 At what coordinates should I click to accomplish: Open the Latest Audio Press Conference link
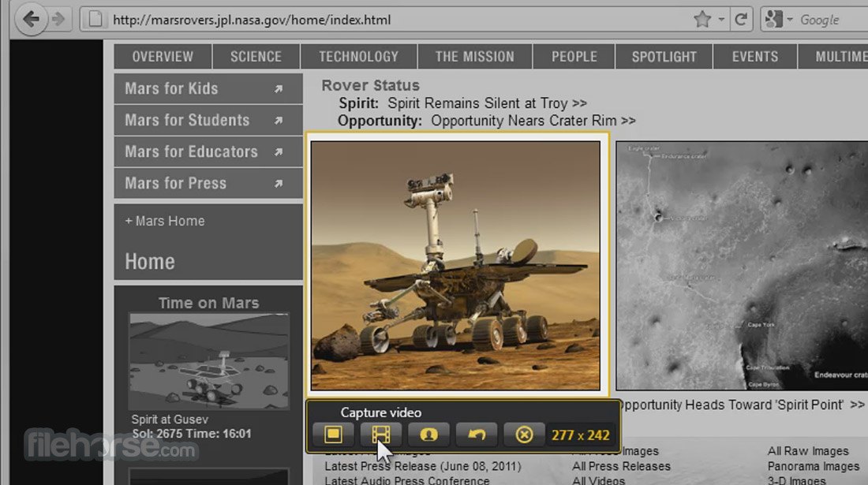click(x=407, y=480)
